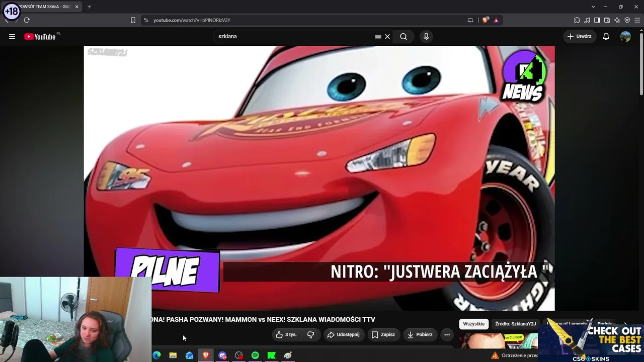Close the current YouTube tab

[76, 7]
